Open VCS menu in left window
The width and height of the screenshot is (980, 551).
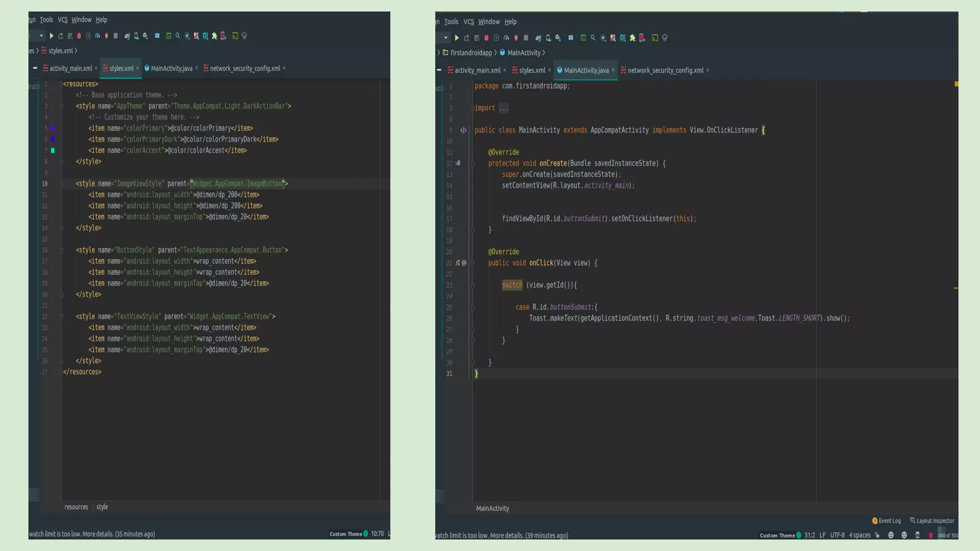click(x=62, y=20)
